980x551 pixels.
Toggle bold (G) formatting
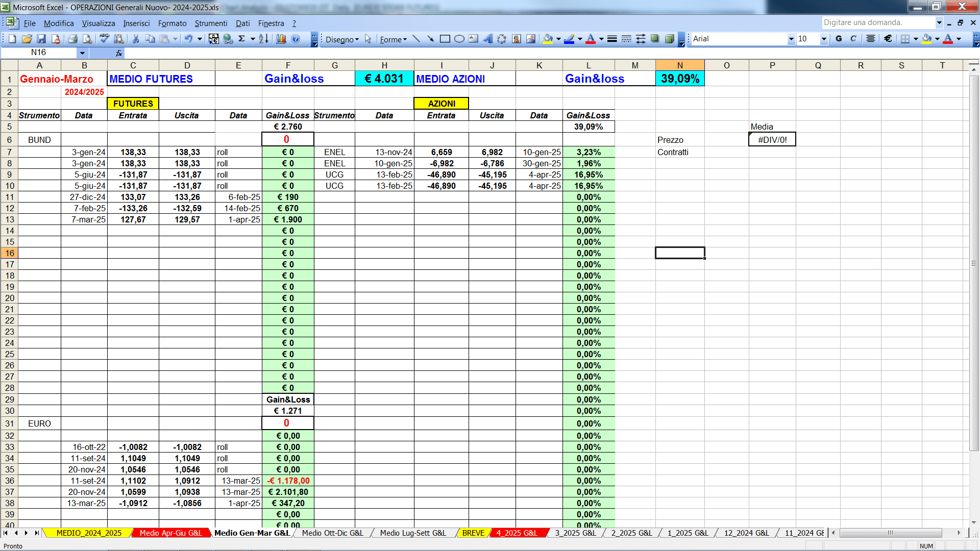coord(839,39)
